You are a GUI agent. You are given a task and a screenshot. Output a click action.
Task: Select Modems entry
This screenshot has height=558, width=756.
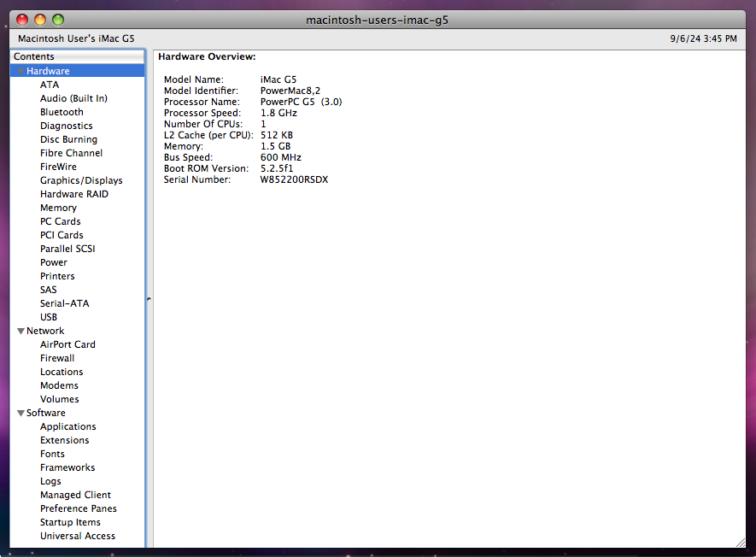(59, 385)
